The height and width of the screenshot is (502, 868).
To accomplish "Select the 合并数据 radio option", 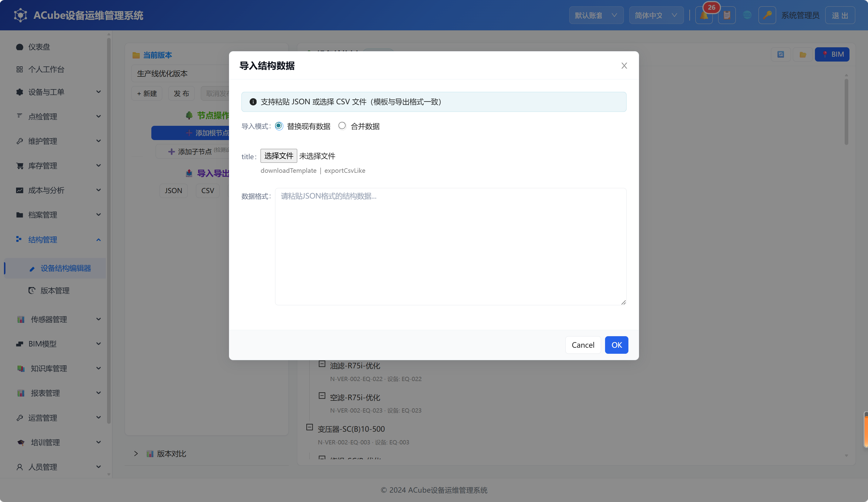I will click(342, 126).
